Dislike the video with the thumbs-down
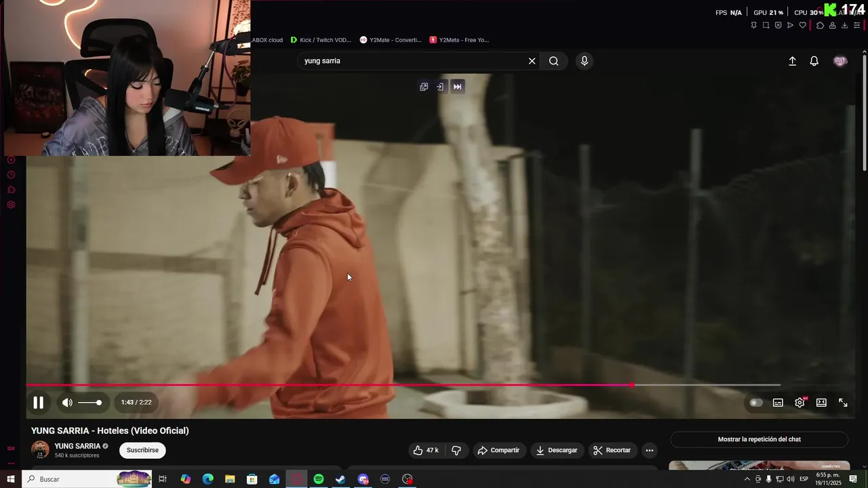The width and height of the screenshot is (868, 488). pyautogui.click(x=456, y=450)
